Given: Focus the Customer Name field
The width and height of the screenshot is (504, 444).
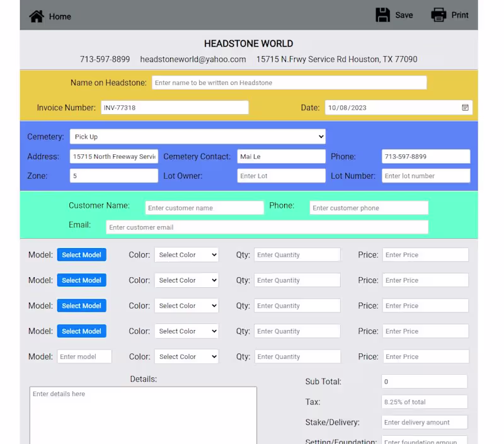Looking at the screenshot, I should click(x=204, y=208).
